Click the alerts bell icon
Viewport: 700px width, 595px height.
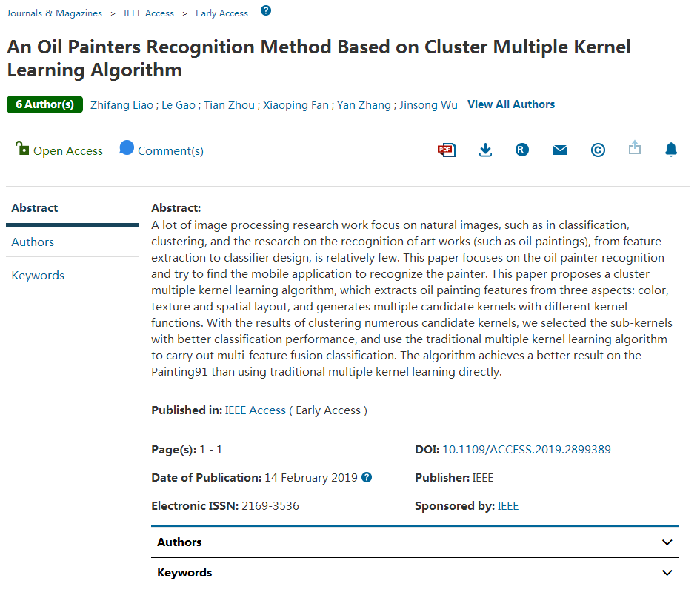pos(671,150)
